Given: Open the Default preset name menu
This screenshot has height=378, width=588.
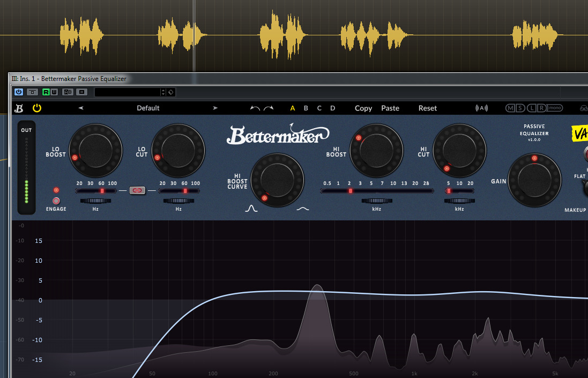Looking at the screenshot, I should coord(148,108).
